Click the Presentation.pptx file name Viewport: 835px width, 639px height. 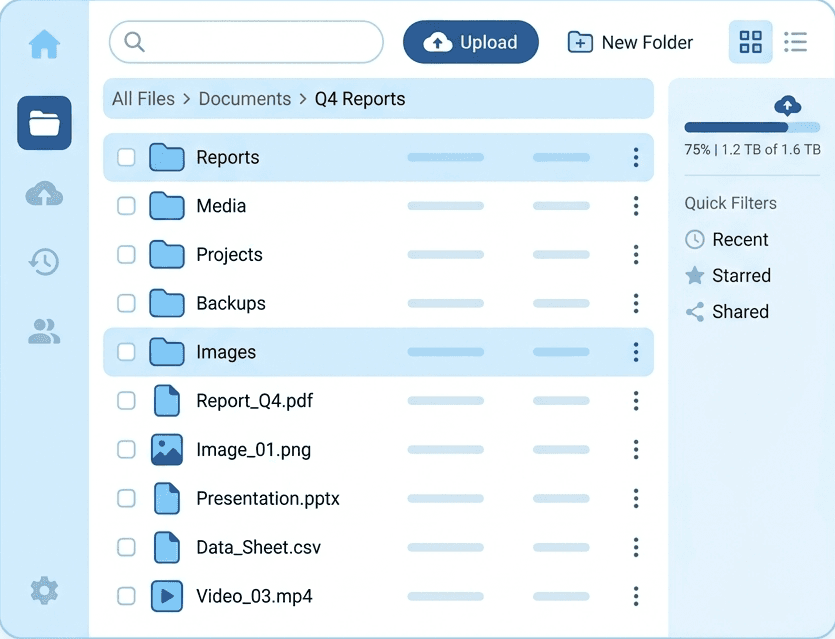coord(268,499)
